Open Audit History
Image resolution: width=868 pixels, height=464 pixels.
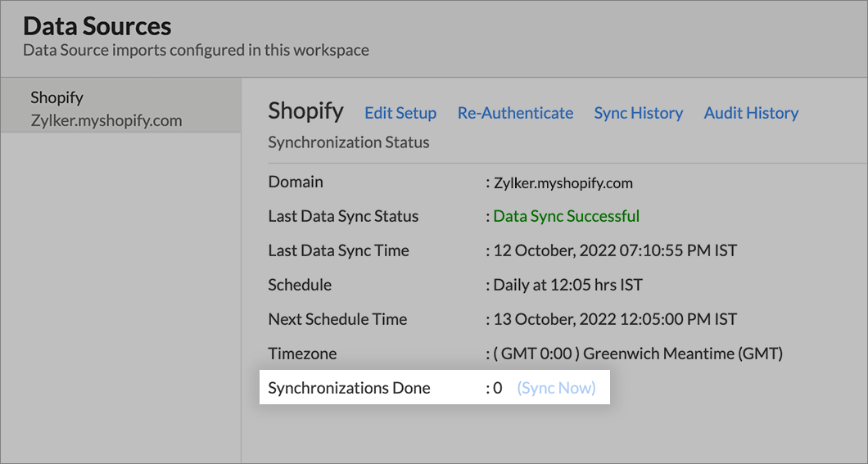tap(751, 113)
